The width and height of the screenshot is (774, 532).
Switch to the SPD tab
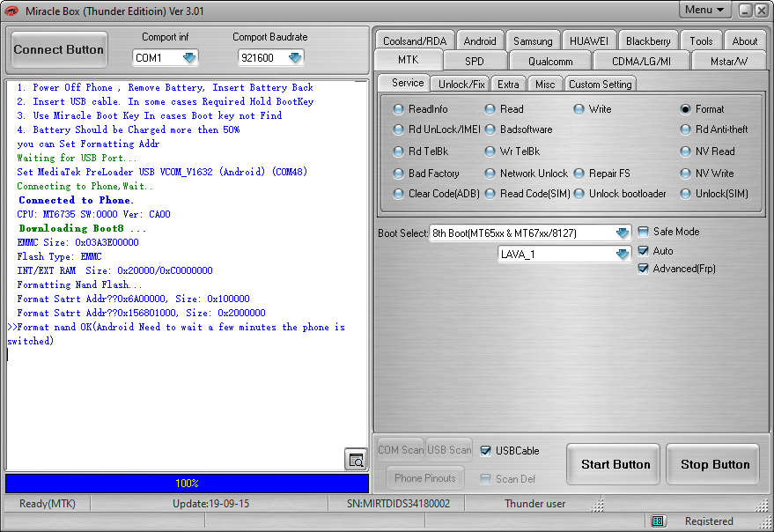coord(475,62)
